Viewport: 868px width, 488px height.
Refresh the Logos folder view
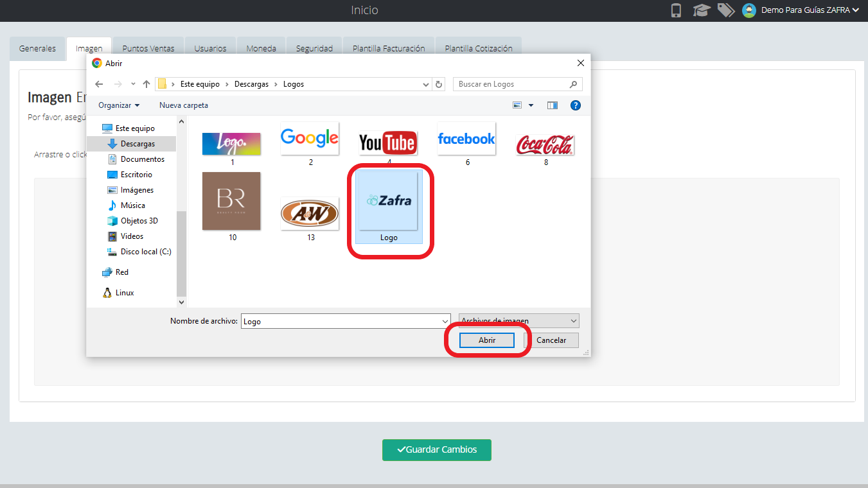439,84
